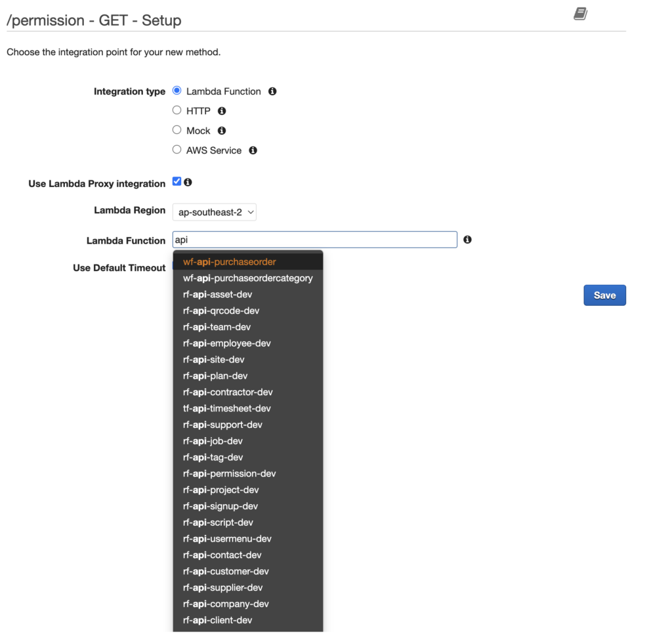This screenshot has width=672, height=642.
Task: Click info icon next to Lambda Function radio
Action: click(x=272, y=91)
